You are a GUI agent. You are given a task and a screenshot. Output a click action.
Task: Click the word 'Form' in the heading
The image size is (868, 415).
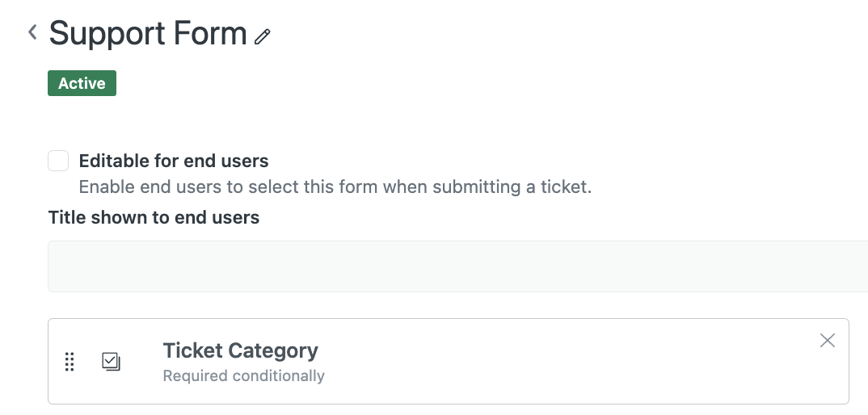[x=213, y=34]
